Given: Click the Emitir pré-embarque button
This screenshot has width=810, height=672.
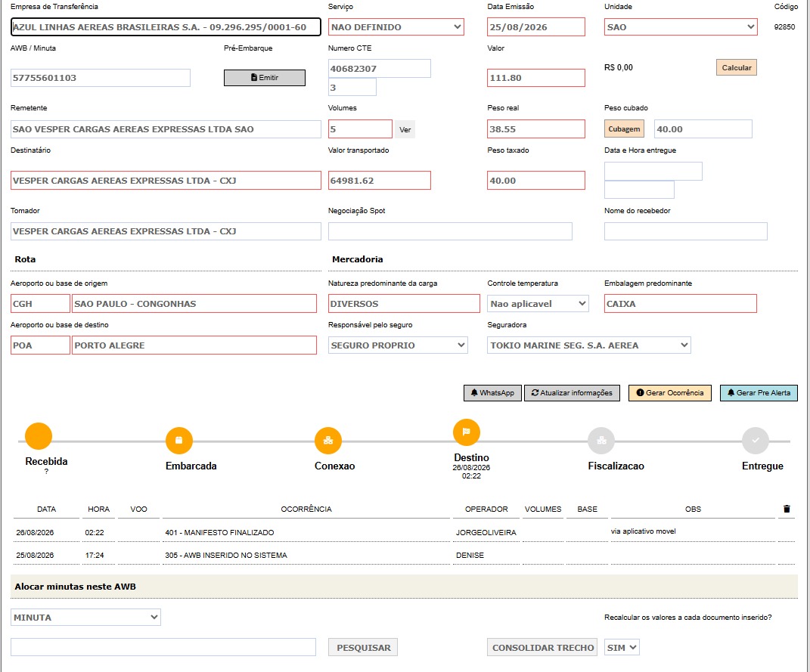Looking at the screenshot, I should [265, 77].
